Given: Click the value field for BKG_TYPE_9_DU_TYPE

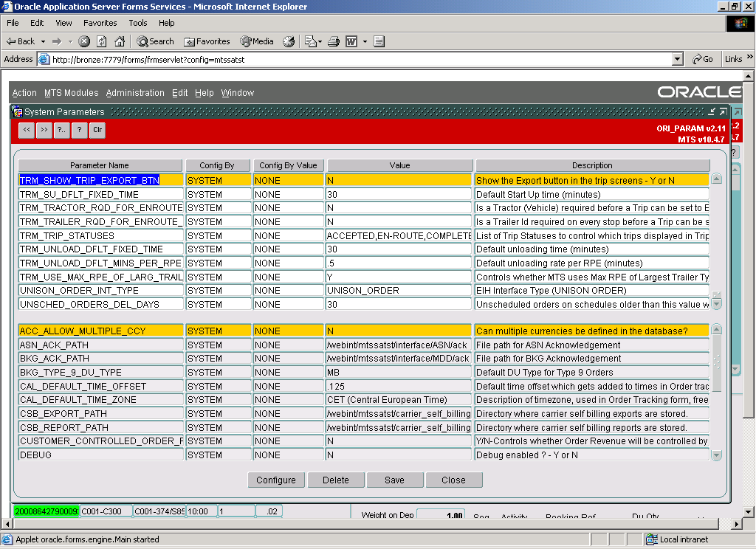Looking at the screenshot, I should click(x=398, y=373).
